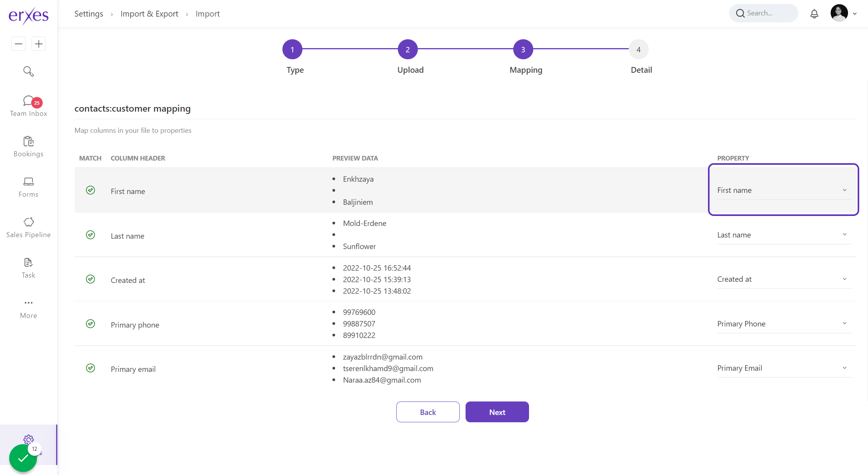This screenshot has height=475, width=868.
Task: Click the sidebar magnifier search icon
Action: 28,71
